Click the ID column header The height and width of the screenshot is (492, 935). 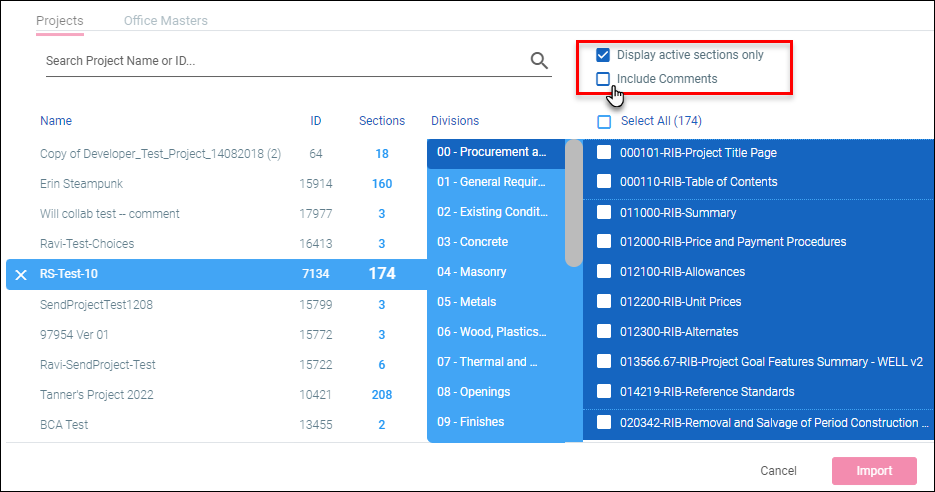coord(315,120)
